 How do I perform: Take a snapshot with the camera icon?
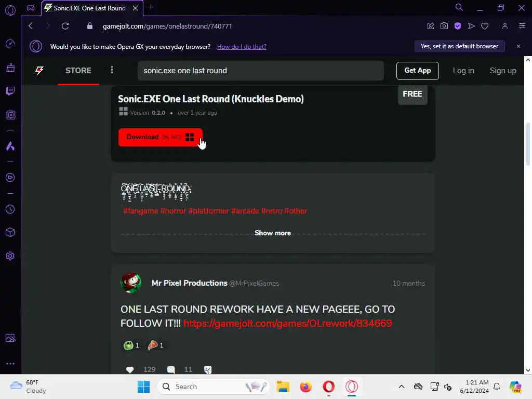click(444, 26)
